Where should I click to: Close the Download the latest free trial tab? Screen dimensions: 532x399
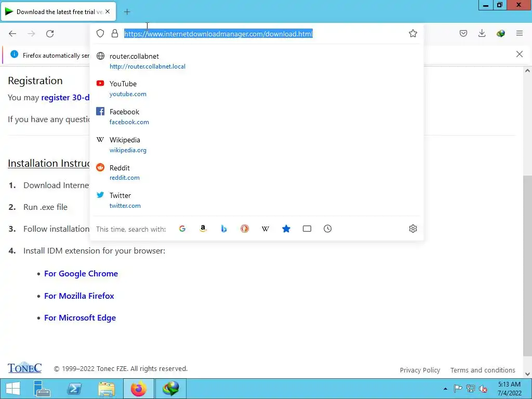(x=108, y=11)
